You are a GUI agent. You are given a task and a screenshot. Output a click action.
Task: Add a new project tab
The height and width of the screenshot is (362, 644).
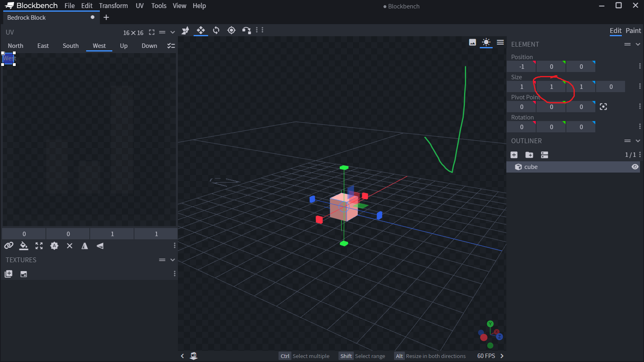tap(106, 17)
